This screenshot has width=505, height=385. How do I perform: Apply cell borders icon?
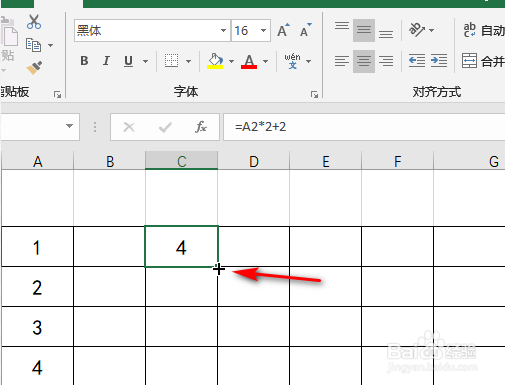[x=171, y=61]
